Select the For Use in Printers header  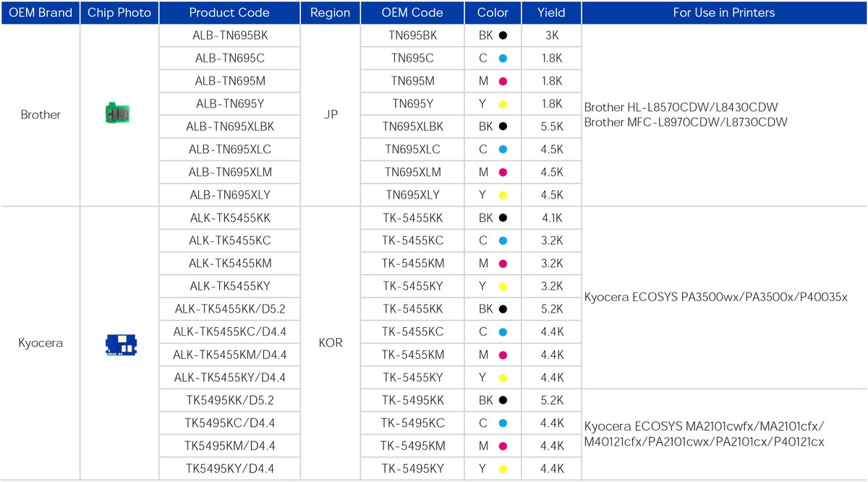pos(723,12)
